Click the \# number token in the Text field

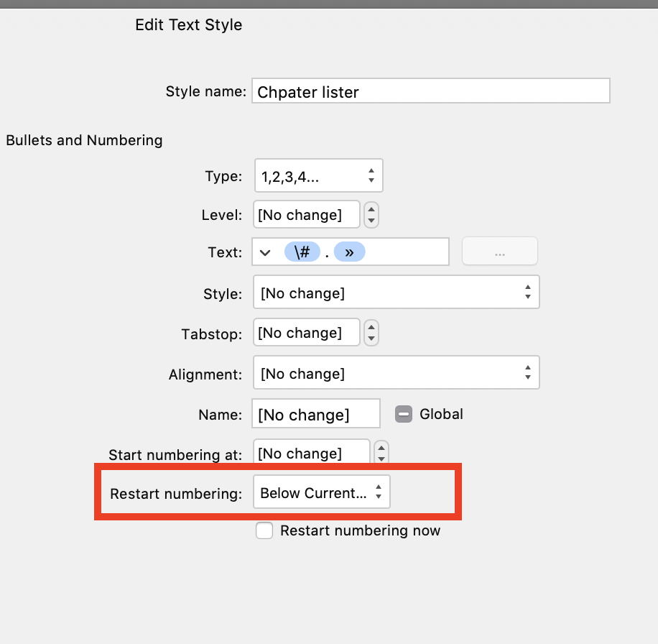[x=302, y=252]
